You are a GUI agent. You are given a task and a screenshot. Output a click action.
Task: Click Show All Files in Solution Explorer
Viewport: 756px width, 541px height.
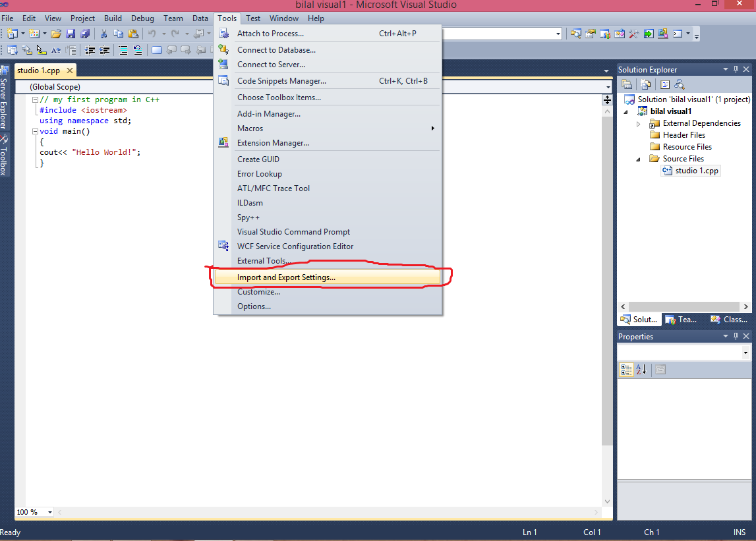pos(645,84)
